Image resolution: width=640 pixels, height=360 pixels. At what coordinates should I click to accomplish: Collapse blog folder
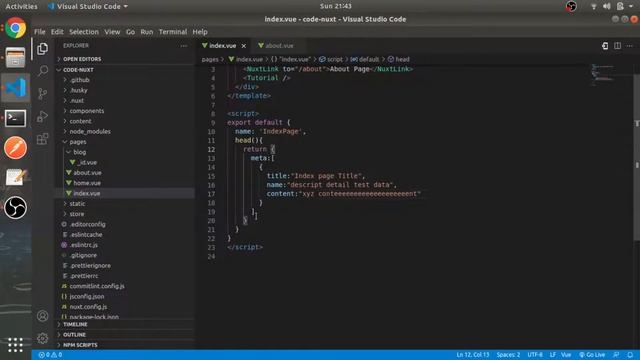click(80, 152)
